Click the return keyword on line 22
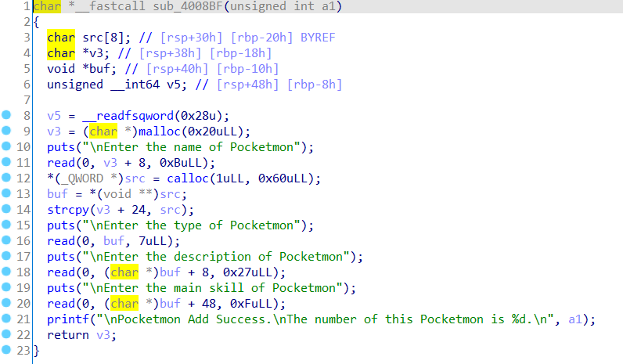Image resolution: width=623 pixels, height=364 pixels. pyautogui.click(x=68, y=335)
